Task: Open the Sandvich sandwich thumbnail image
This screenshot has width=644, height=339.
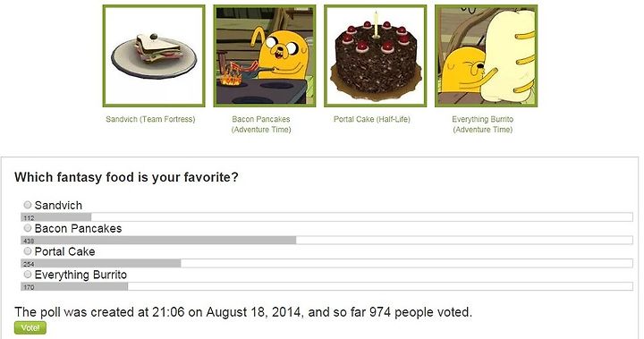Action: tap(154, 55)
